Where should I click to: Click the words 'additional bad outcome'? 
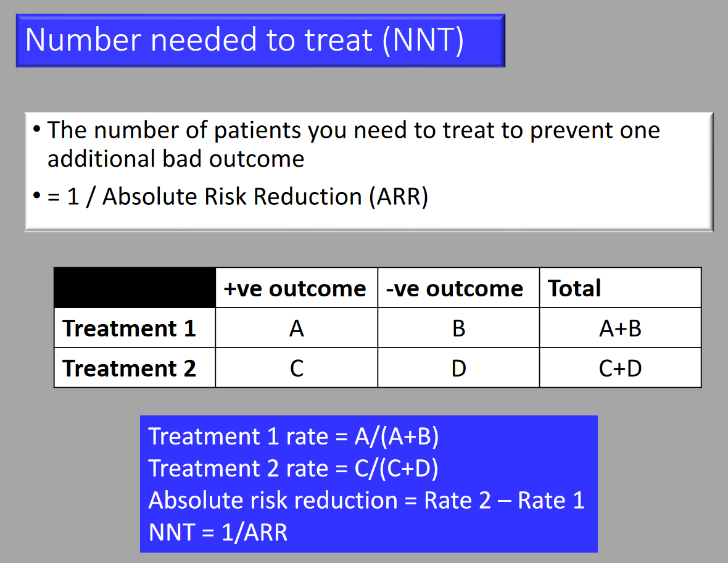pyautogui.click(x=176, y=159)
